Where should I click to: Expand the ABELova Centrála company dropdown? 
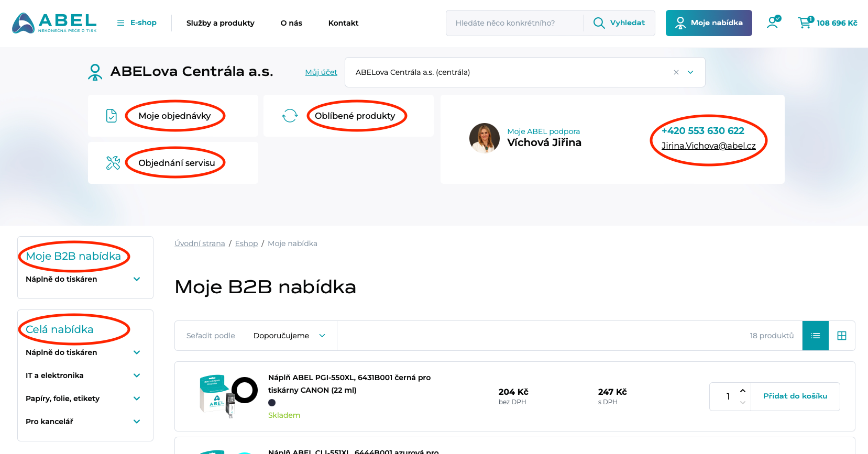point(690,72)
